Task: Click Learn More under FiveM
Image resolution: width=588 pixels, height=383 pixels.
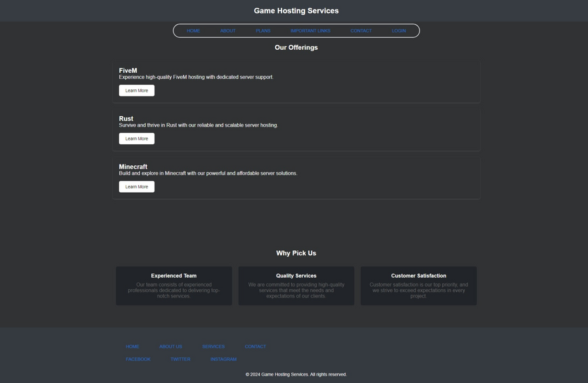Action: [137, 91]
